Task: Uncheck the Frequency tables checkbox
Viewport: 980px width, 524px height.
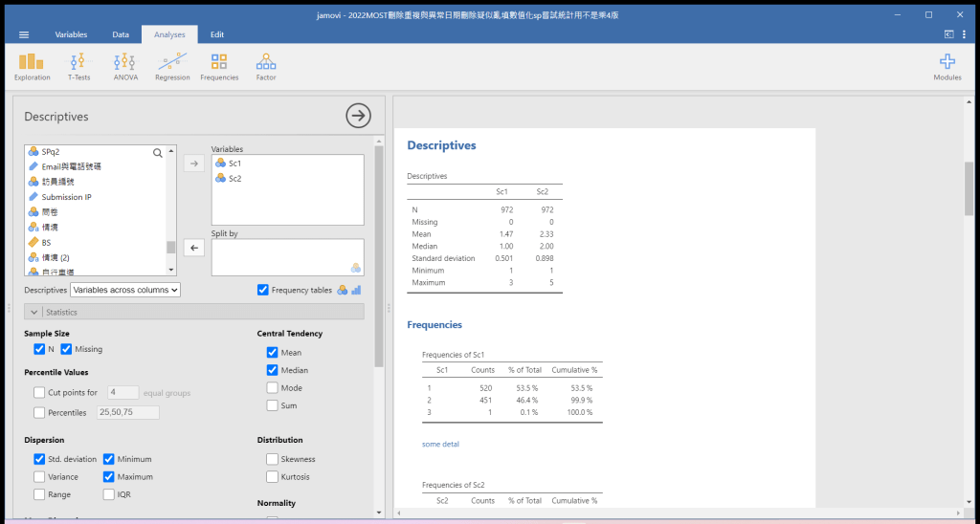Action: [x=263, y=290]
